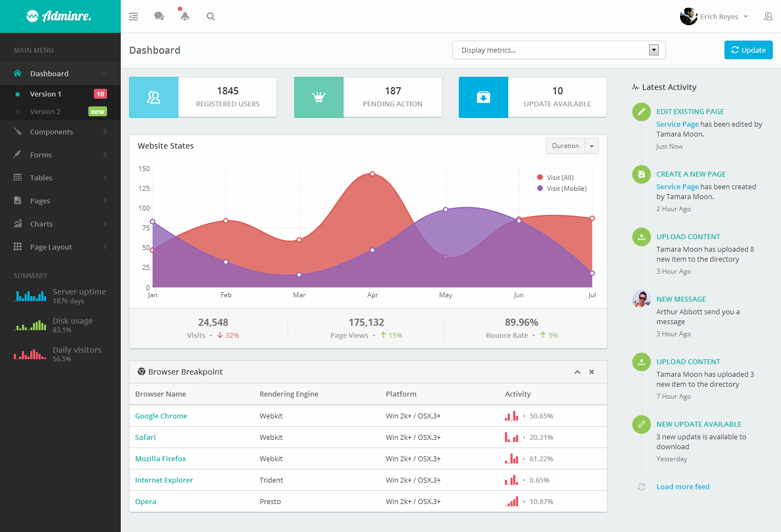Open the users icon at top right
The image size is (781, 532).
point(768,16)
